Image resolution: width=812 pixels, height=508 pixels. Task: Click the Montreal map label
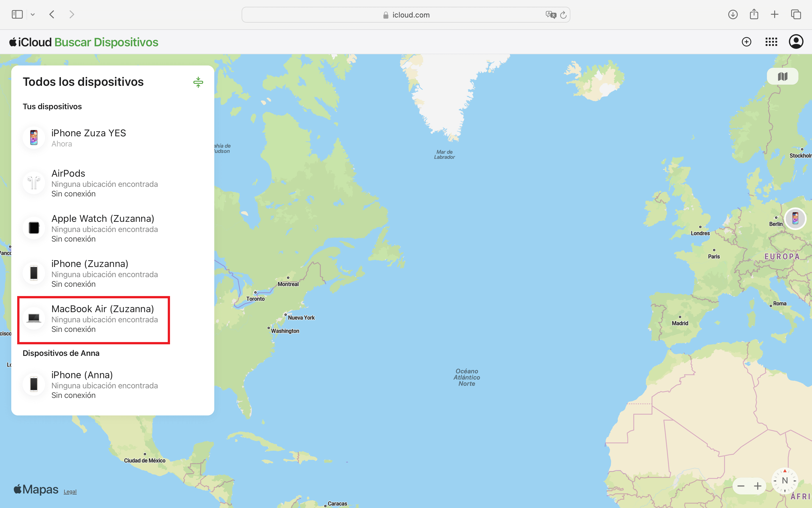pyautogui.click(x=288, y=284)
